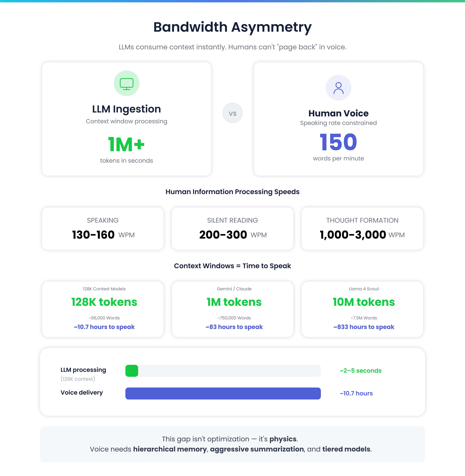Click the Context Windows = Time to Speak heading
The height and width of the screenshot is (476, 465).
(x=232, y=266)
